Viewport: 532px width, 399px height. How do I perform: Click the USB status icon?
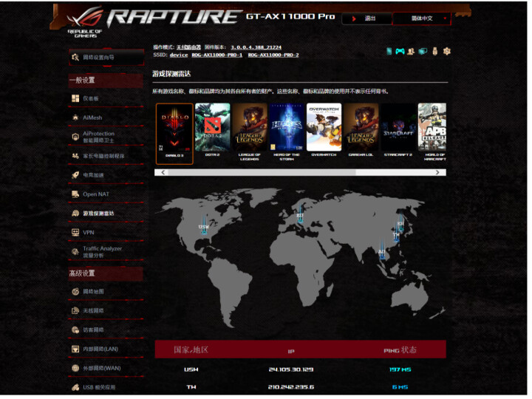(x=435, y=52)
